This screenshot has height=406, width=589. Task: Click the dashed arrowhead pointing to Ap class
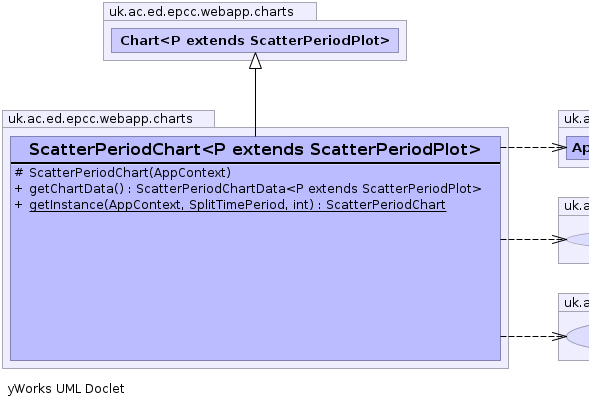559,147
